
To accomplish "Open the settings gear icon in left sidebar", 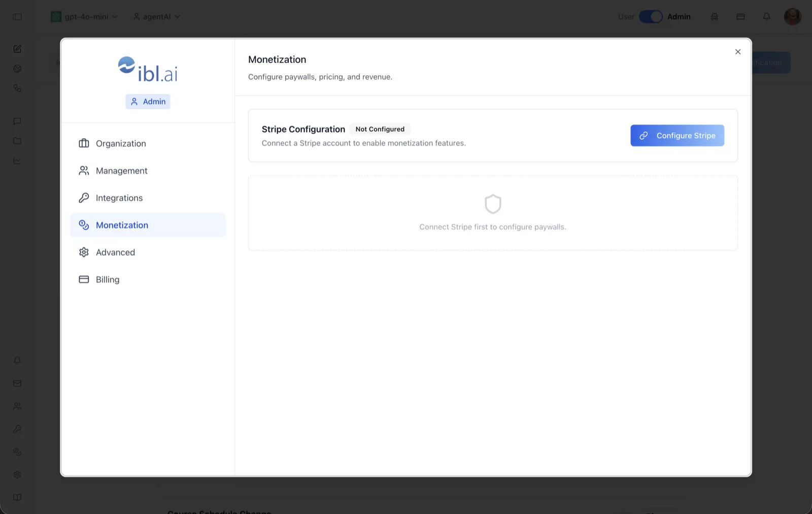I will [17, 475].
